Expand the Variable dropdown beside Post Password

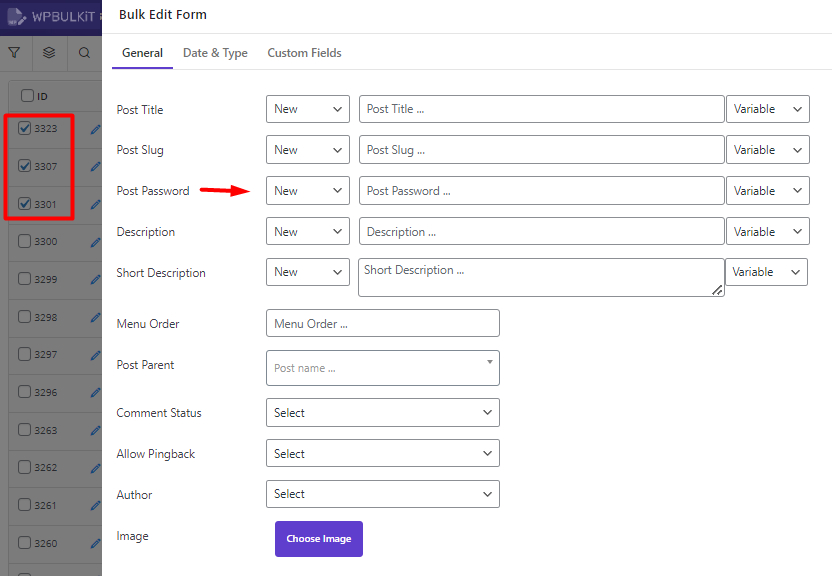click(768, 190)
